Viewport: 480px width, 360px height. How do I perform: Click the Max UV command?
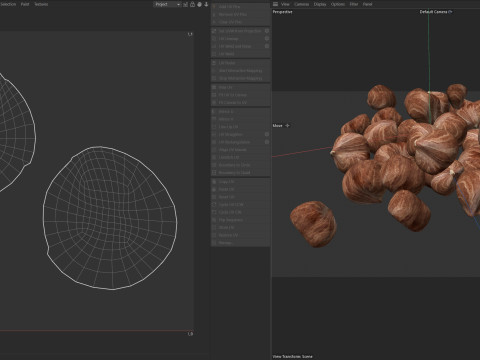pos(240,87)
